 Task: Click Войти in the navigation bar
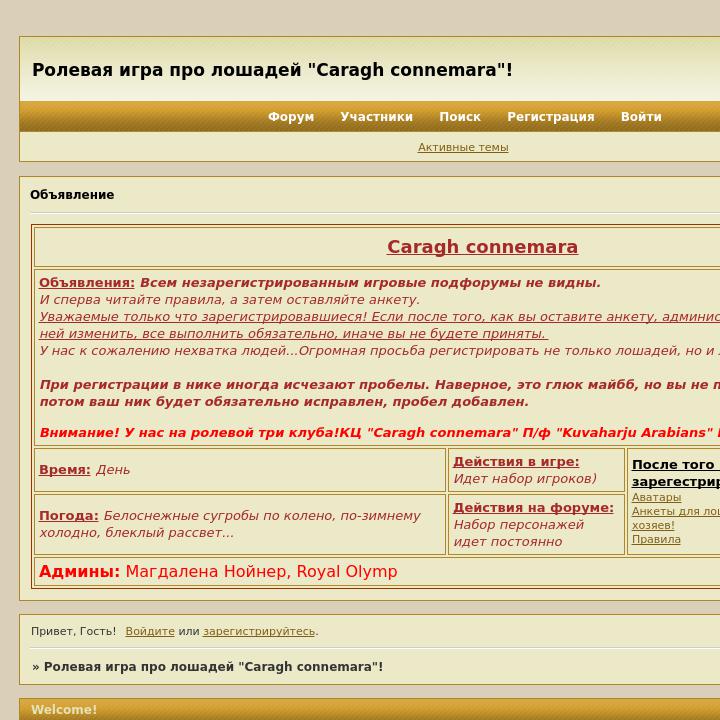[641, 117]
